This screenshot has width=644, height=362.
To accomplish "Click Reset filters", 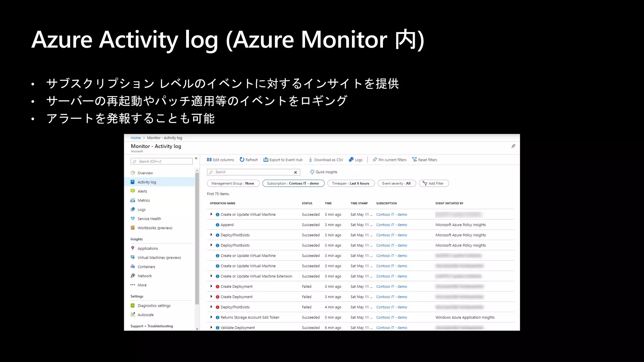I will [x=425, y=160].
